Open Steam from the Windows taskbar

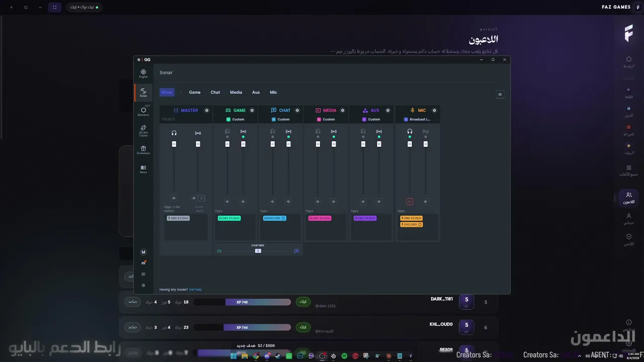click(278, 356)
